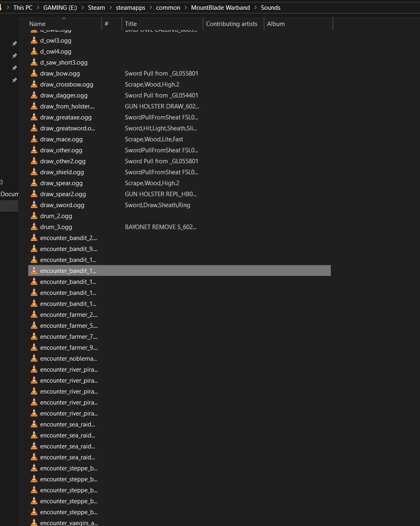The image size is (420, 526).
Task: Open the chevron after steamapps breadcrumb
Action: [151, 8]
